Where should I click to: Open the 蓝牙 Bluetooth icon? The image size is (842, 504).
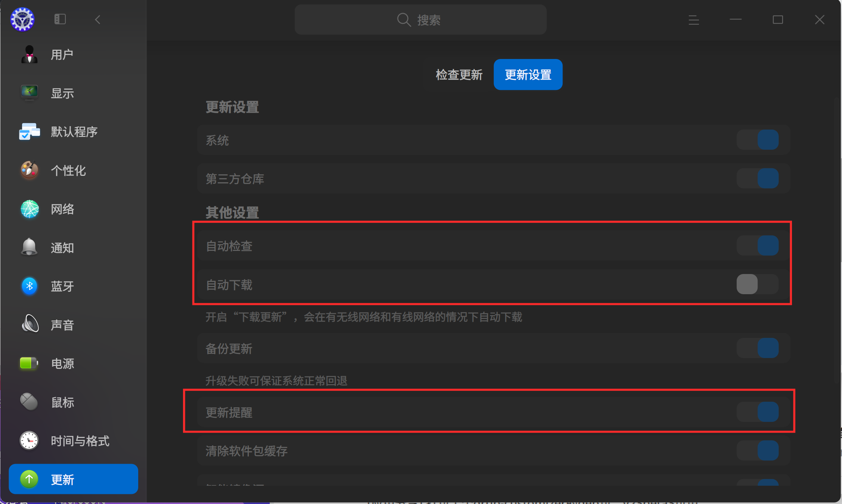(x=30, y=286)
